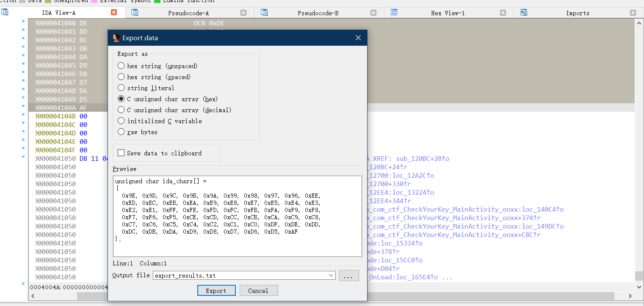The width and height of the screenshot is (644, 306).
Task: Click the scroll up arrow of disassembly view
Action: (639, 22)
